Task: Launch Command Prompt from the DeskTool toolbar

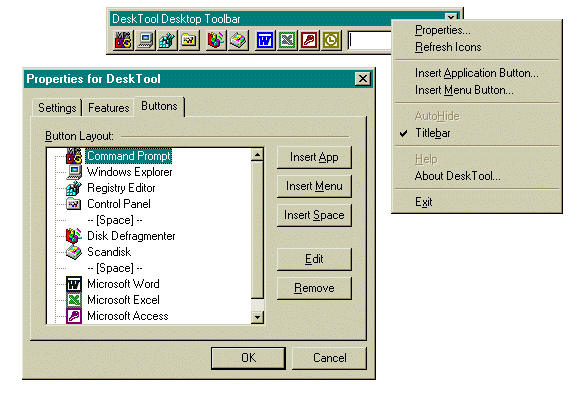Action: [123, 40]
